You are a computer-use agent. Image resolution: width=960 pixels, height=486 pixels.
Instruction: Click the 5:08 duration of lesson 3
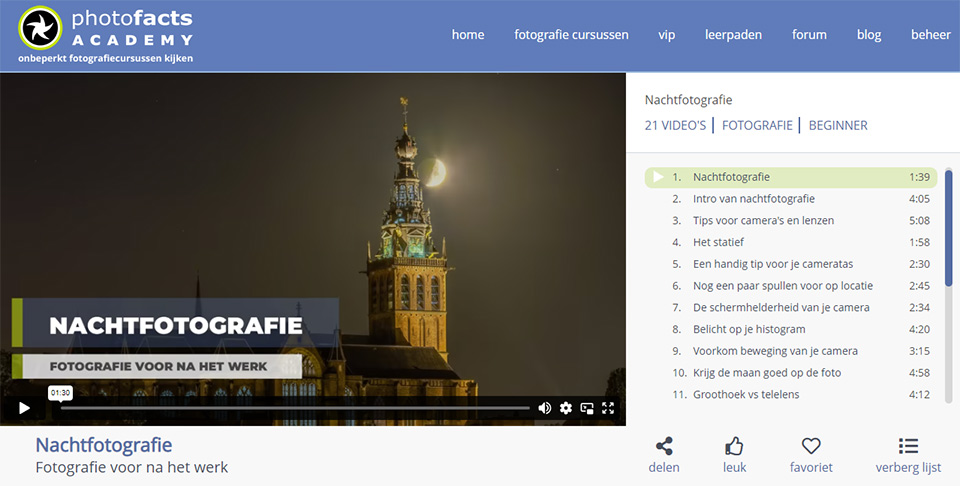pyautogui.click(x=919, y=220)
